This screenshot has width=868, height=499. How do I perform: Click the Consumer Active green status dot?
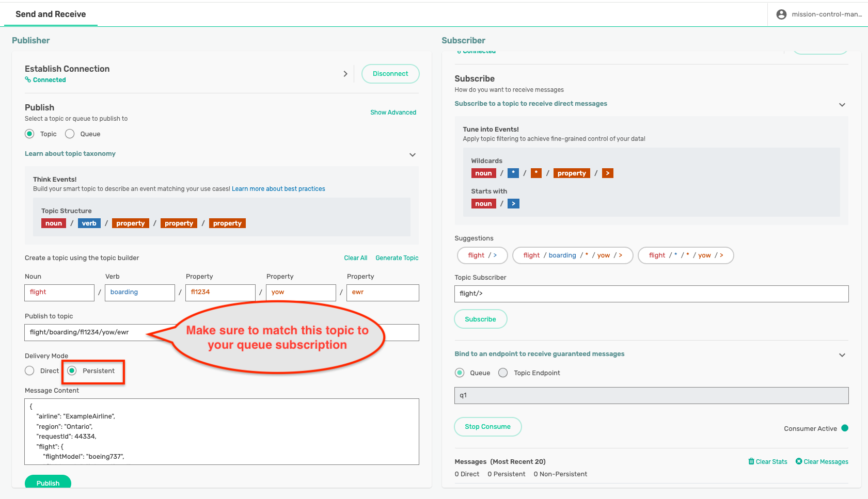point(845,428)
